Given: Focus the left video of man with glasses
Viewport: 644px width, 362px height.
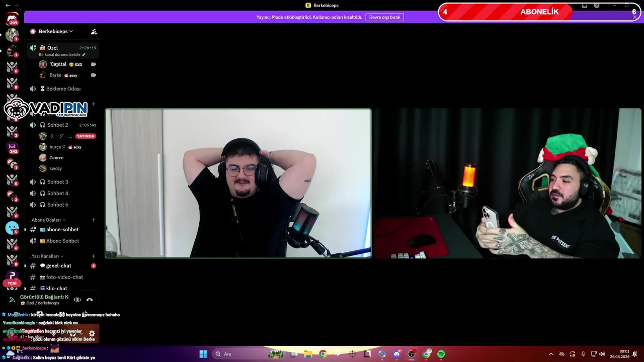Looking at the screenshot, I should [x=238, y=184].
